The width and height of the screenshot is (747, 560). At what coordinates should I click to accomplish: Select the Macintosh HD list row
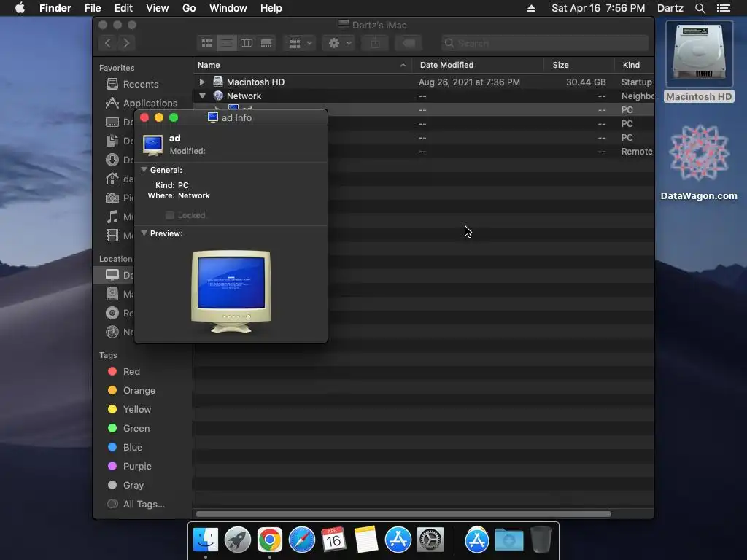(424, 82)
